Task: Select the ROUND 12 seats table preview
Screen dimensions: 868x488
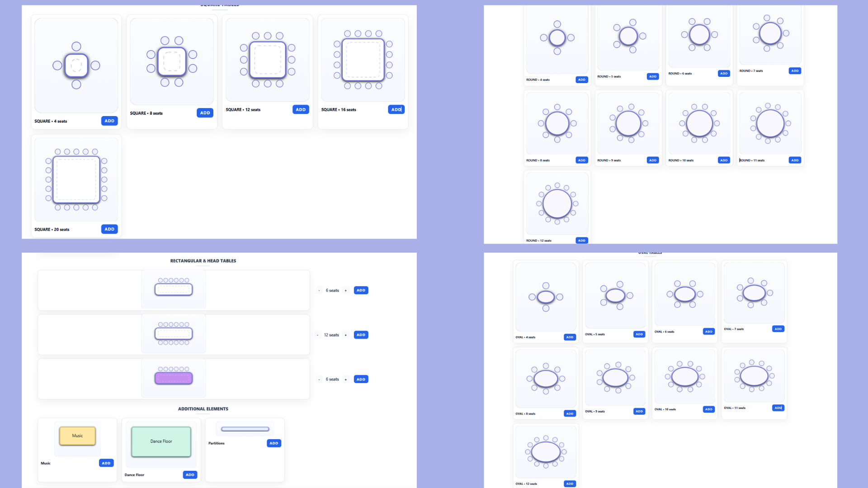Action: click(557, 204)
